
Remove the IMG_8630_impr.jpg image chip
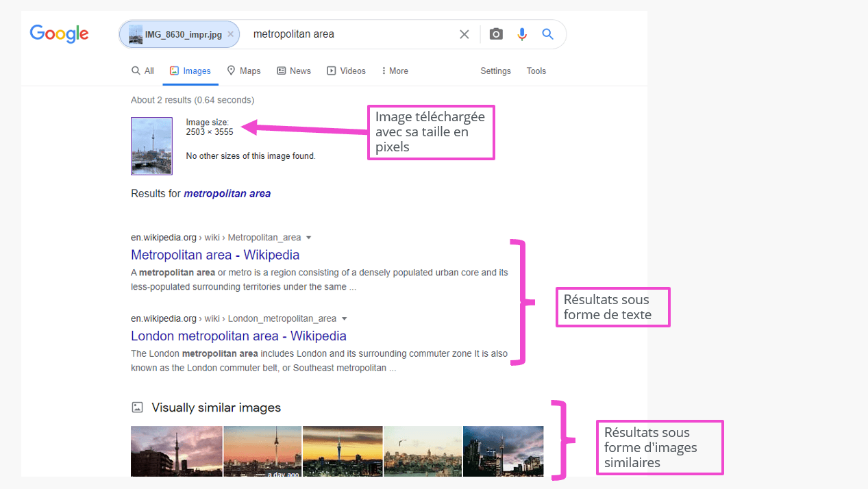(230, 34)
